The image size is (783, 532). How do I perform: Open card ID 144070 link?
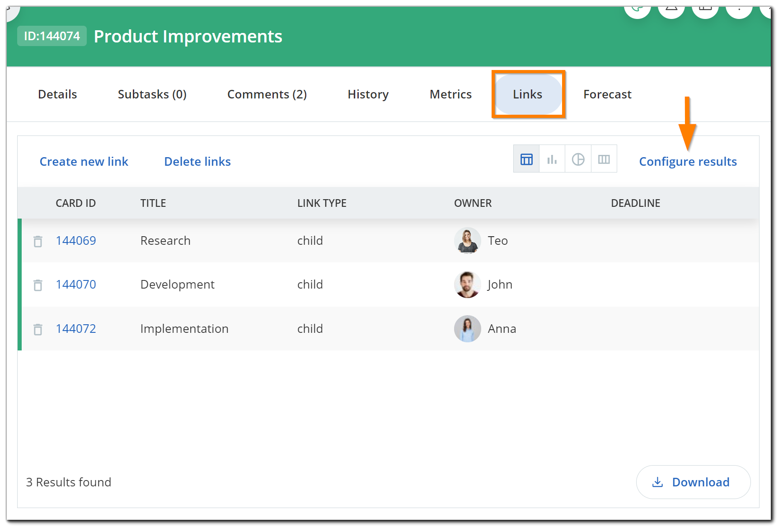[76, 284]
